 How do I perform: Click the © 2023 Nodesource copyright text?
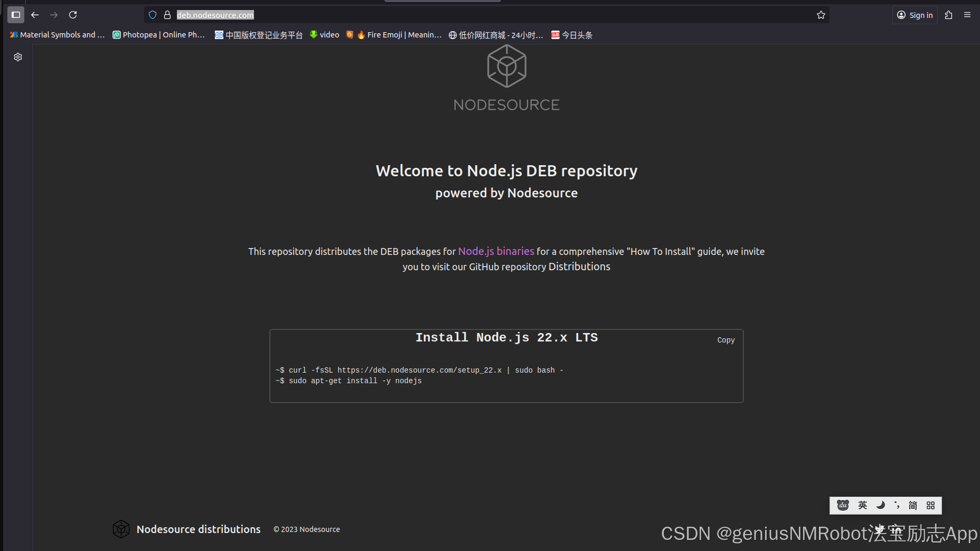[x=307, y=529]
